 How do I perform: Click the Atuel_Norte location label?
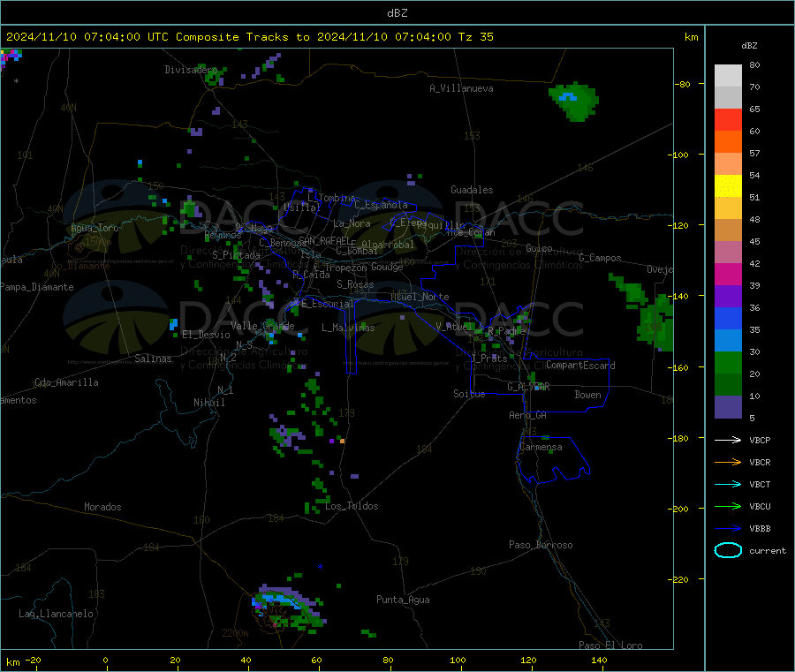(420, 297)
